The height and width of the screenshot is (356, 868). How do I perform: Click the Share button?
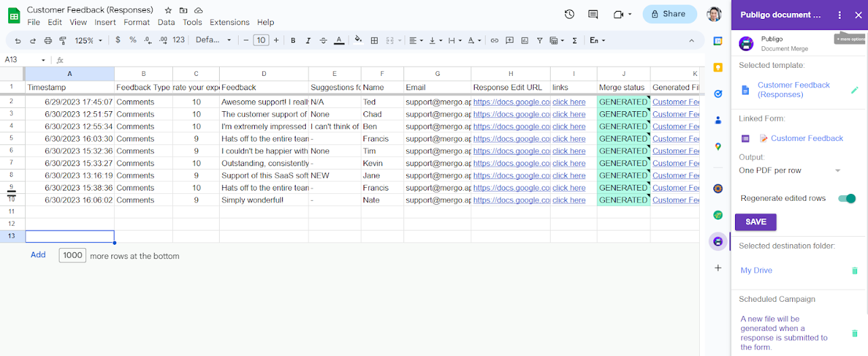[669, 14]
